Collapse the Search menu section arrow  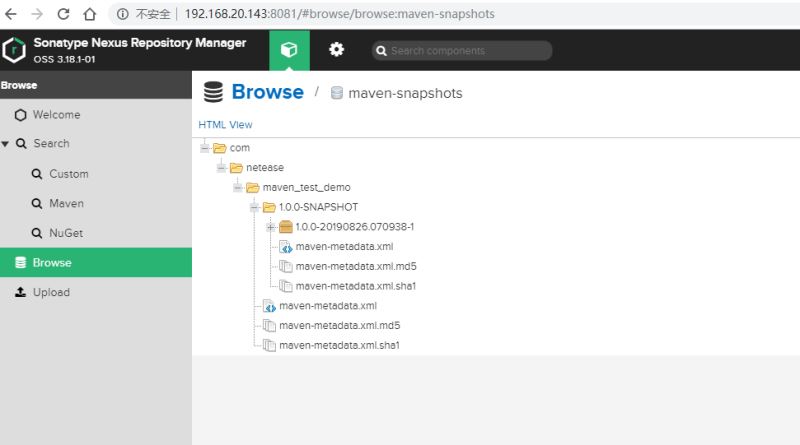tap(6, 144)
